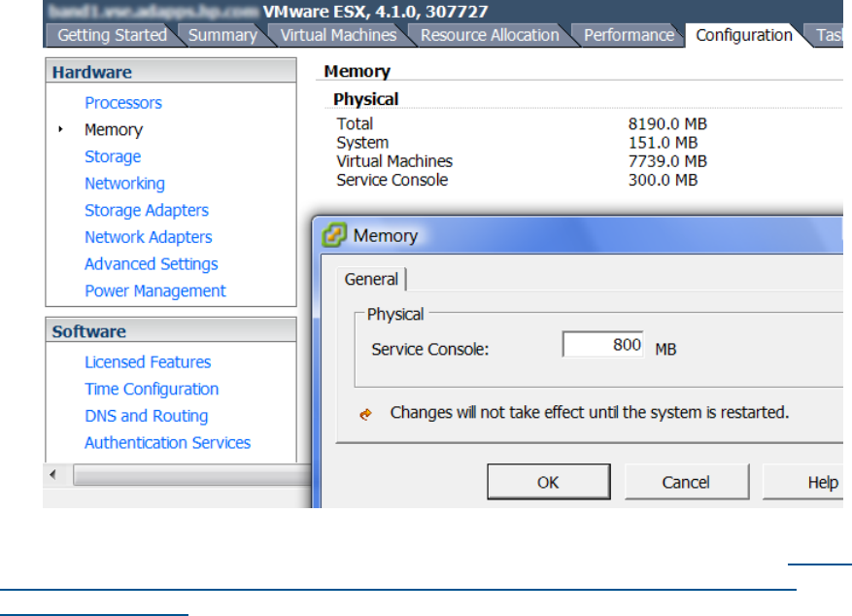Open Advanced Settings link
The height and width of the screenshot is (616, 852).
coord(152,264)
